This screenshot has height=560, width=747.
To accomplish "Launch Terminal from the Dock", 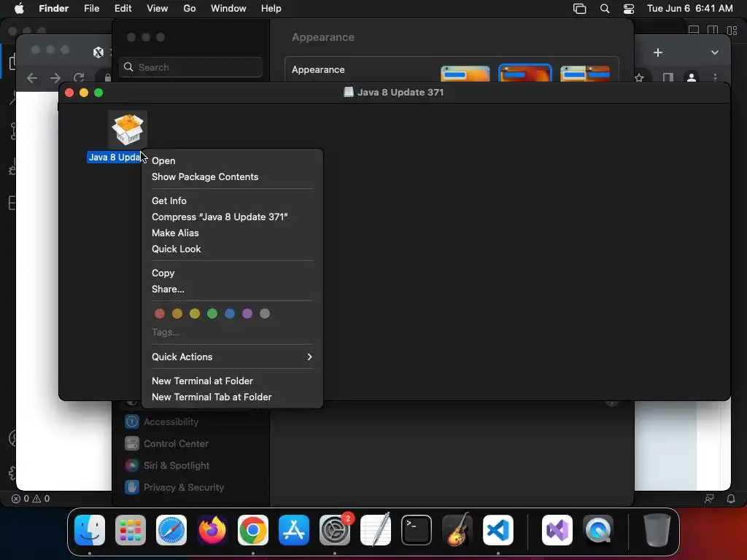I will (x=417, y=530).
